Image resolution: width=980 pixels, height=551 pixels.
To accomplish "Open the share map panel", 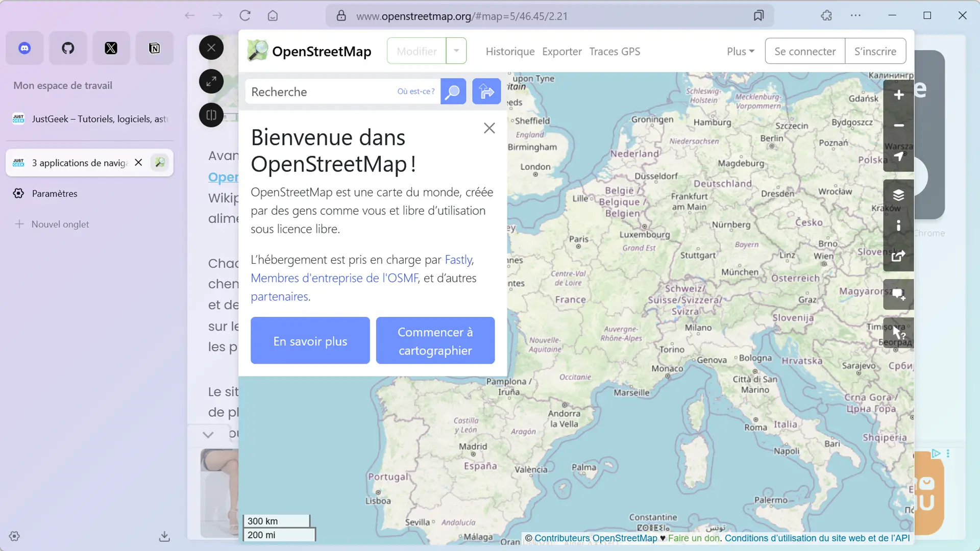I will pos(898,256).
